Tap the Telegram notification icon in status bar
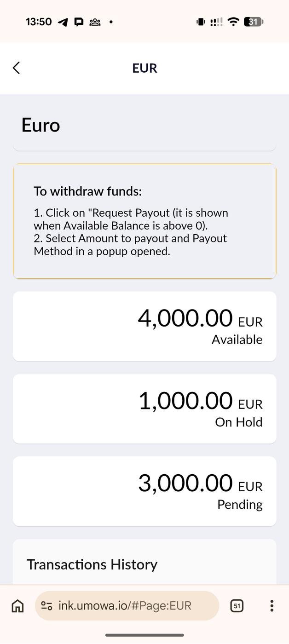289x644 pixels. (63, 22)
